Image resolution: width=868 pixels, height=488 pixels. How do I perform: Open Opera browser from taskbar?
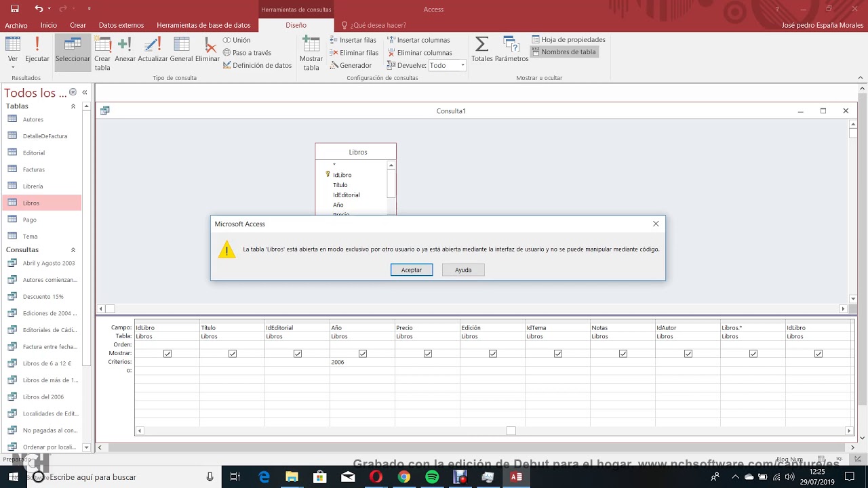[376, 477]
